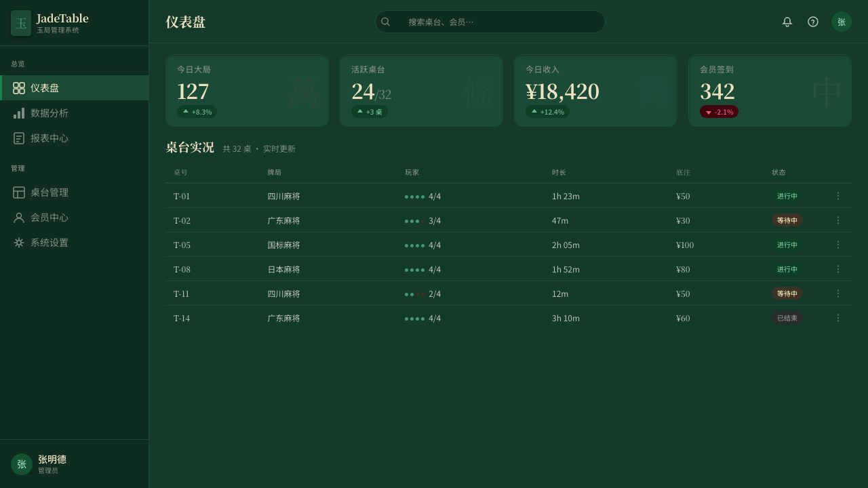
Task: Sort by the 底注 column header
Action: click(683, 172)
